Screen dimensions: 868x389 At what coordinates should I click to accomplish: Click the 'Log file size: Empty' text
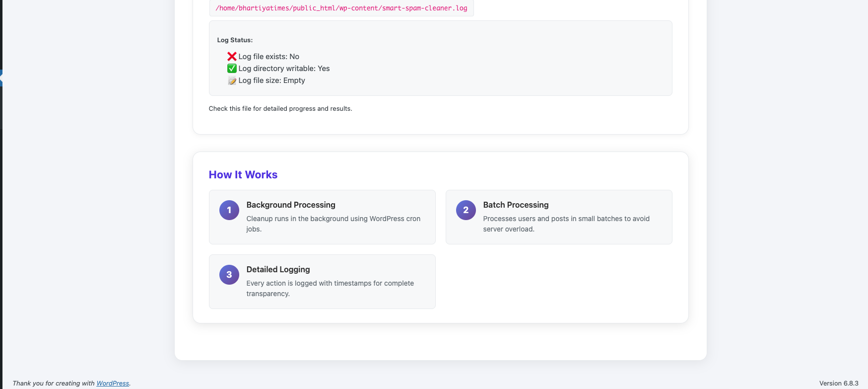pyautogui.click(x=271, y=80)
